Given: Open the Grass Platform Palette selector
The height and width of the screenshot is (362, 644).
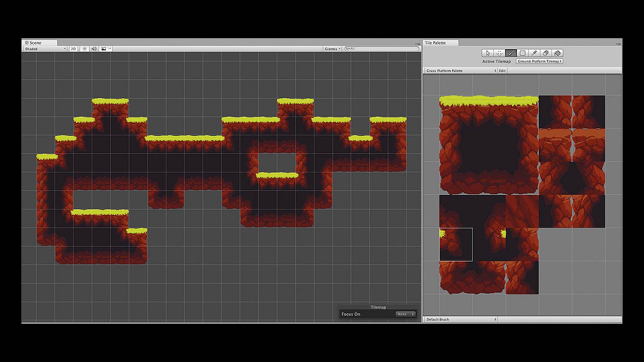Looking at the screenshot, I should point(460,70).
